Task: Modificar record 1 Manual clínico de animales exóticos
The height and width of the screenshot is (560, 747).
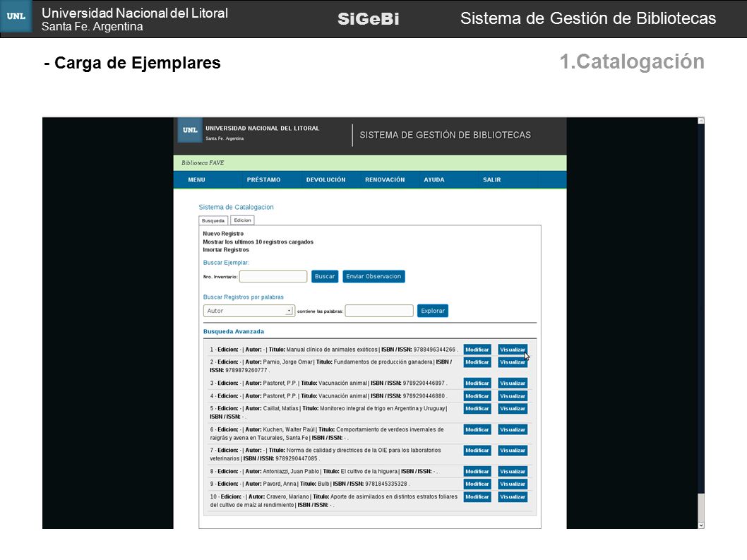Action: [x=477, y=350]
